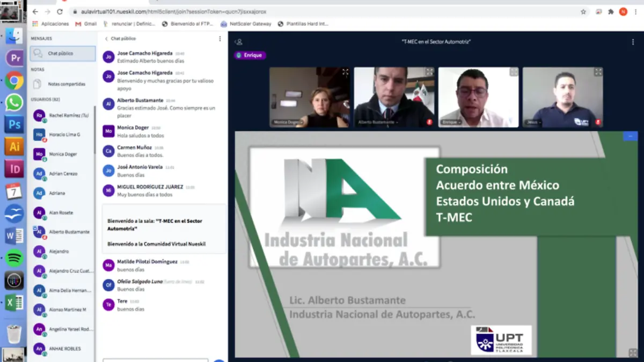Click Jesus's webcam video
The image size is (644, 362).
point(562,97)
